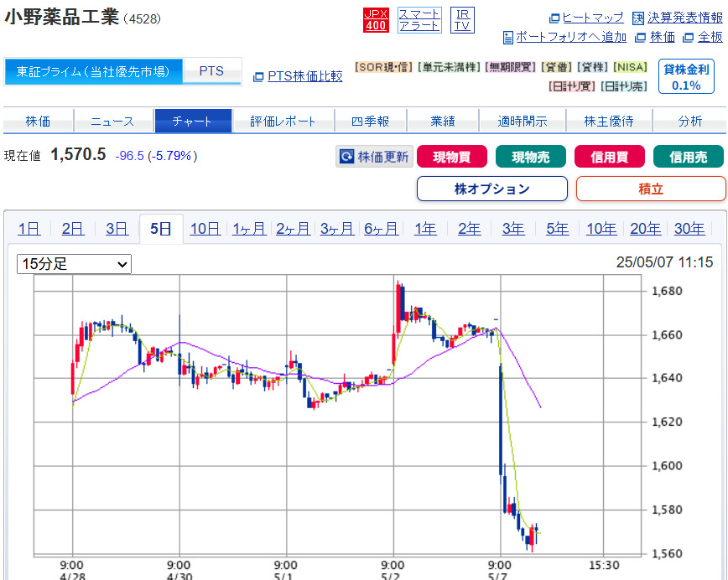Viewport: 728px width, 580px height.
Task: Click the stock lending rate 0.1% box
Action: 686,77
